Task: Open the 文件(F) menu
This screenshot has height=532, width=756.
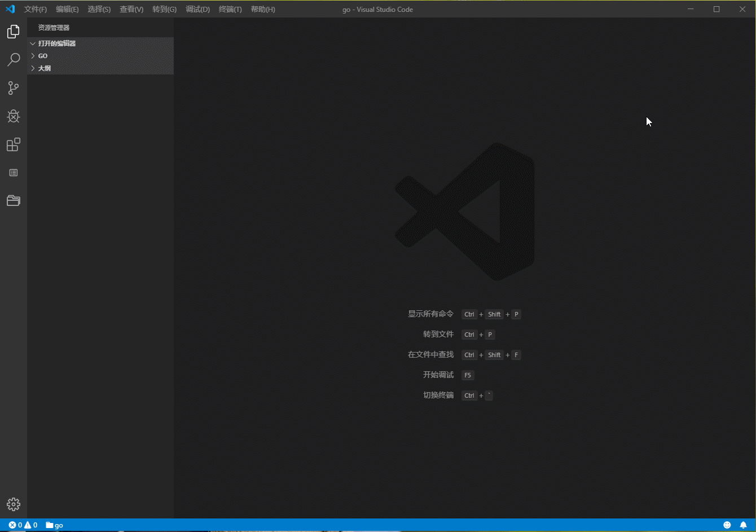Action: pyautogui.click(x=36, y=10)
